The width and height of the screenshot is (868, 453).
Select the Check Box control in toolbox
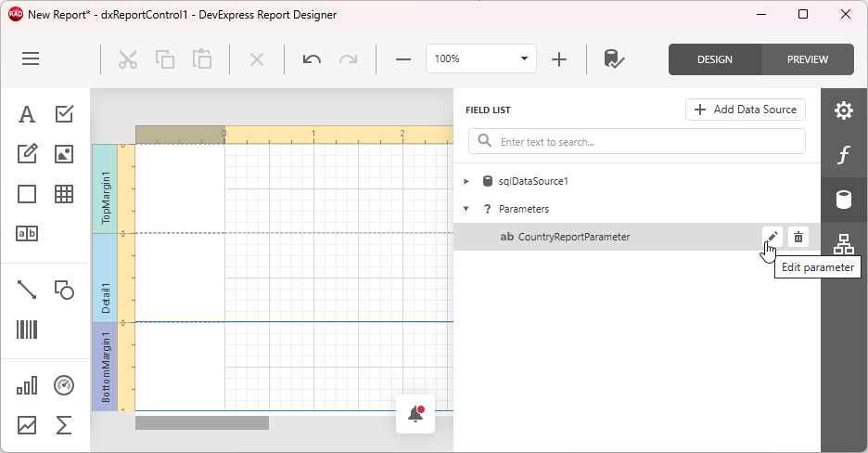tap(64, 114)
